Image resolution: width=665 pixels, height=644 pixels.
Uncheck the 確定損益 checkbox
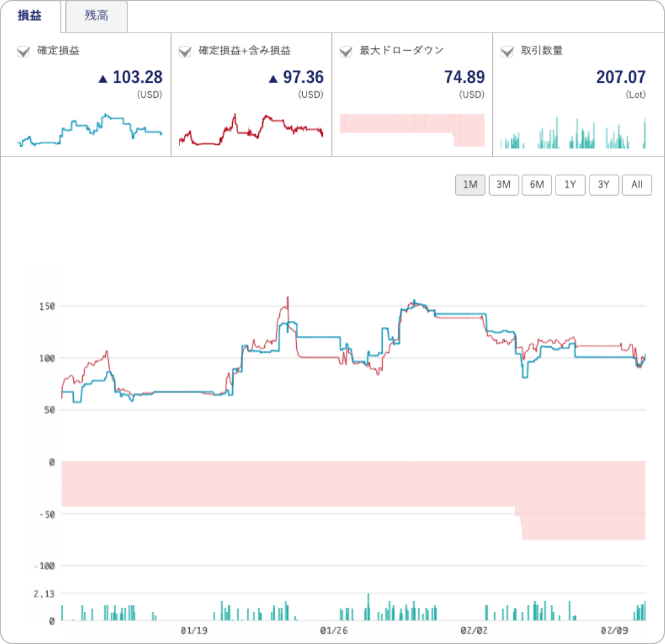coord(24,51)
